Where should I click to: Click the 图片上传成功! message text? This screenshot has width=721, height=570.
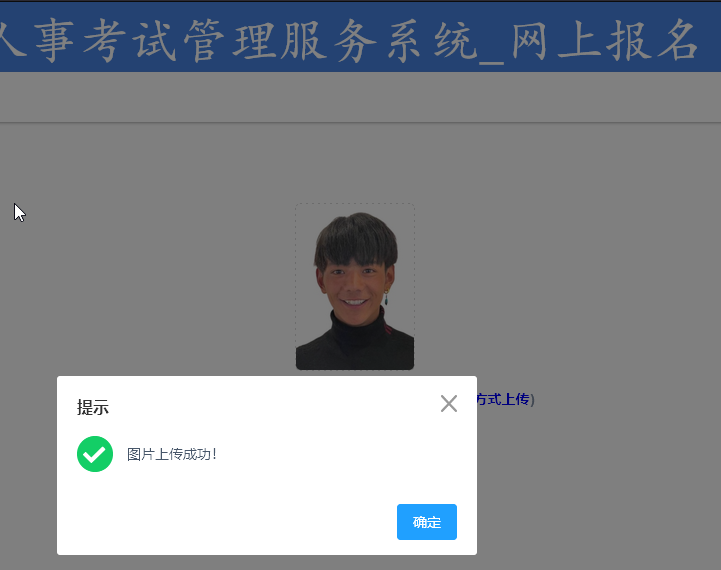click(x=172, y=454)
